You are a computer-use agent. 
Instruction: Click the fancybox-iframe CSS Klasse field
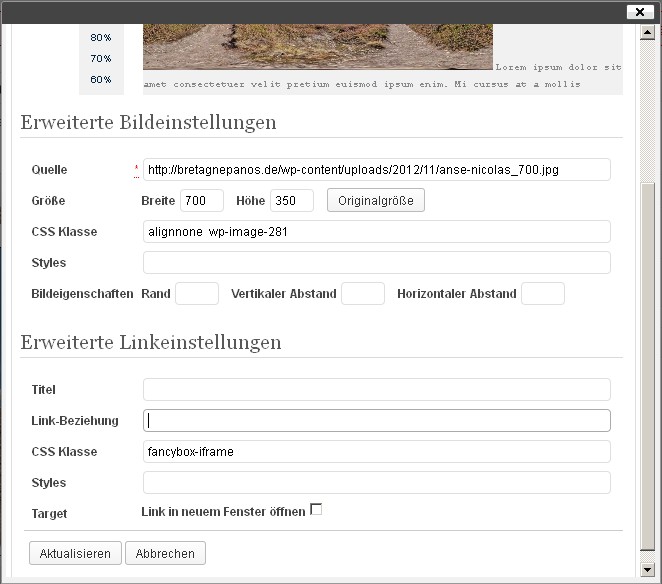pyautogui.click(x=376, y=452)
